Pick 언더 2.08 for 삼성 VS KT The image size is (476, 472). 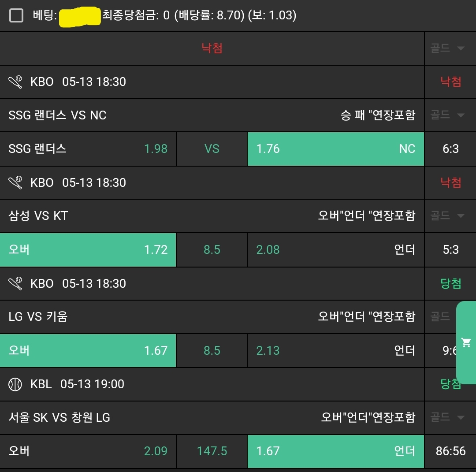(x=335, y=250)
